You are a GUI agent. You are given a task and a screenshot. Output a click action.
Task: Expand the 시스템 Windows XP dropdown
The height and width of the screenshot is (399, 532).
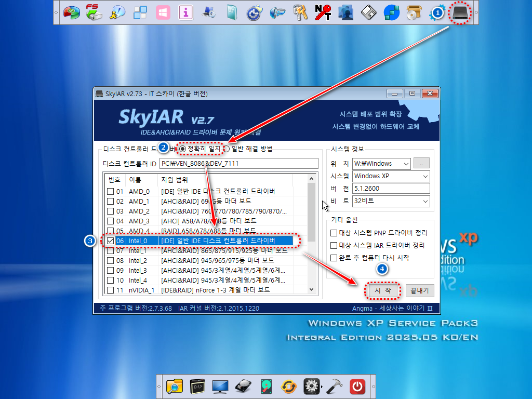point(425,177)
